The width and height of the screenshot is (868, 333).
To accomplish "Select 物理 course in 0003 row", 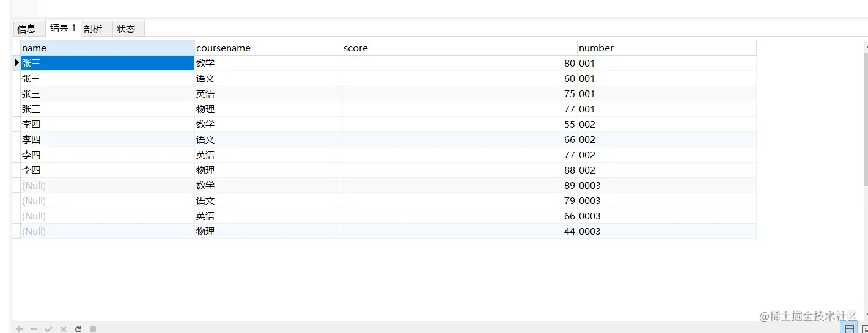I will tap(268, 231).
